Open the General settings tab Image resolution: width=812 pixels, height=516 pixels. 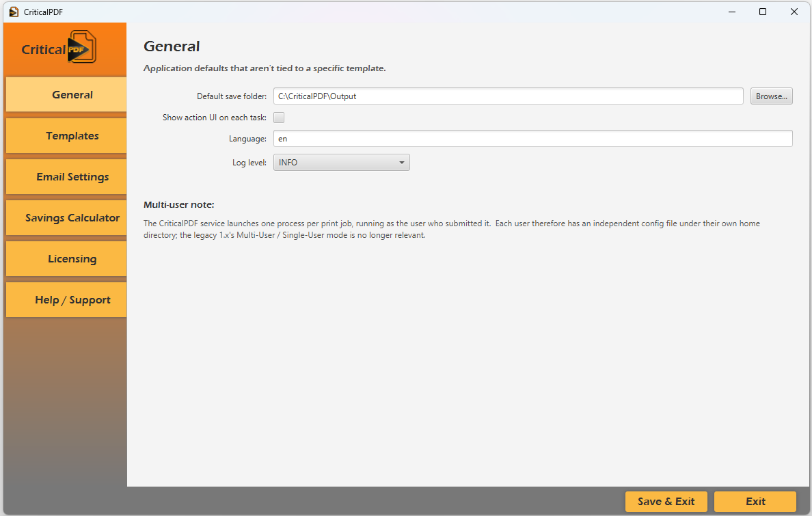(x=66, y=94)
